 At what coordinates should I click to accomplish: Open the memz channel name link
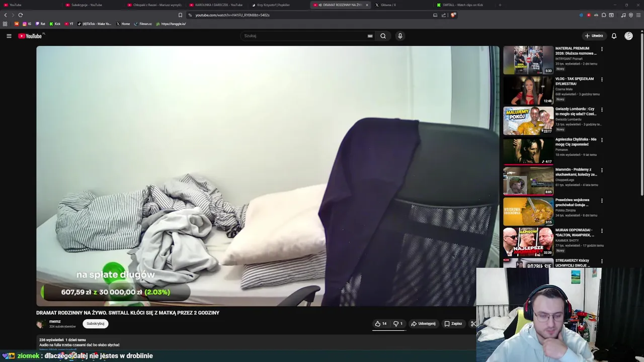tap(55, 321)
